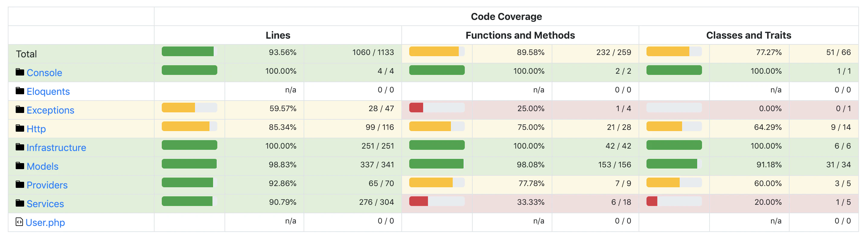868x238 pixels.
Task: Click the 251 / 251 Infrastructure lines count
Action: pyautogui.click(x=378, y=146)
